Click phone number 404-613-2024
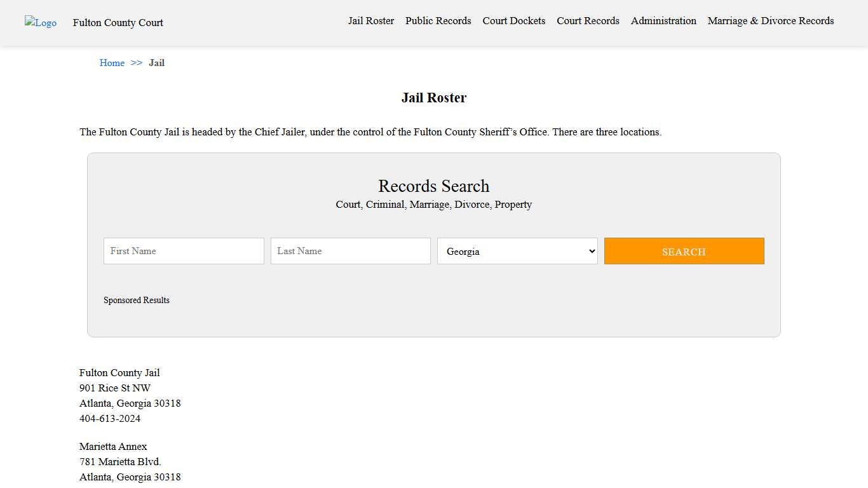This screenshot has height=488, width=868. pyautogui.click(x=110, y=419)
